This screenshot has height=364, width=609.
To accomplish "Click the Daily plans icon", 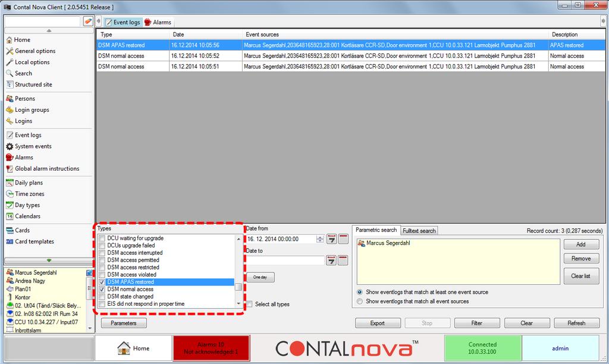I will click(10, 183).
